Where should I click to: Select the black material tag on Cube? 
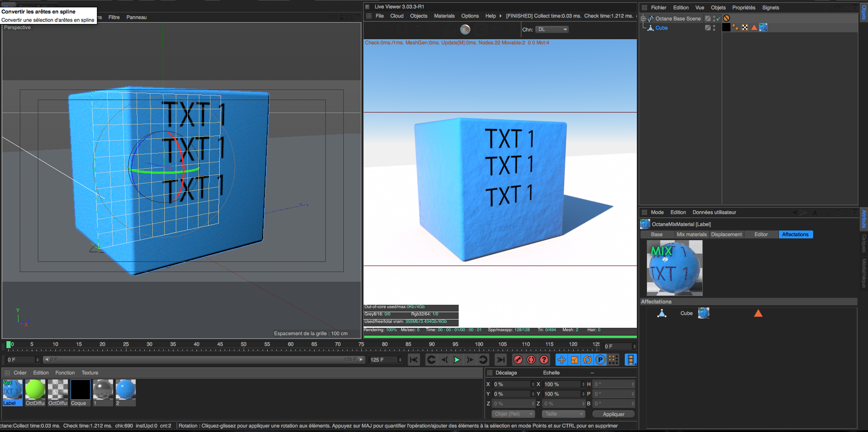pos(726,28)
